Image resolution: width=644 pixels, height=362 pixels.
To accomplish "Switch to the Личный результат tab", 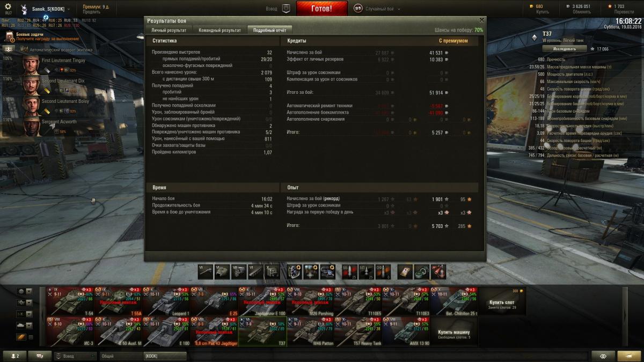I will pos(169,30).
